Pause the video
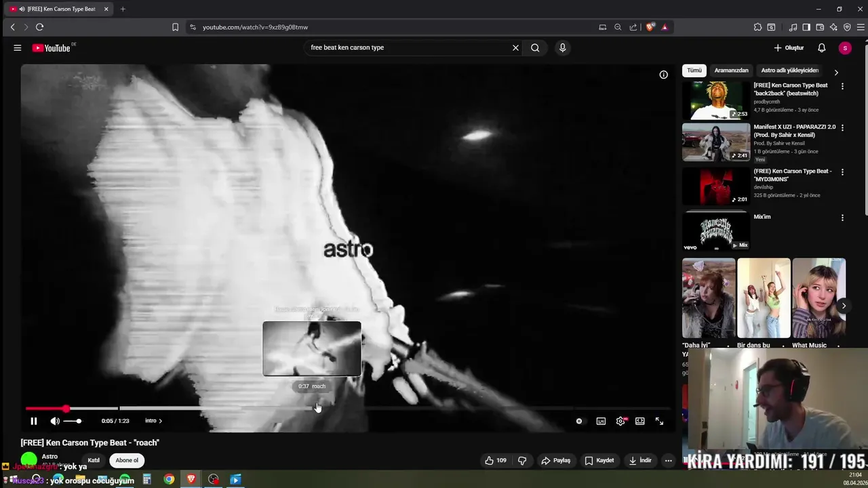Viewport: 868px width, 488px height. coord(33,421)
